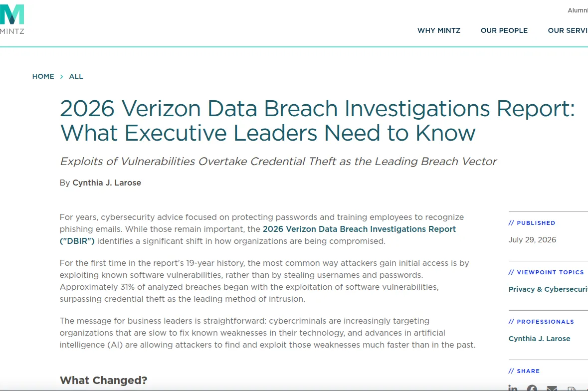Click the July 29, 2026 published date

coord(532,240)
